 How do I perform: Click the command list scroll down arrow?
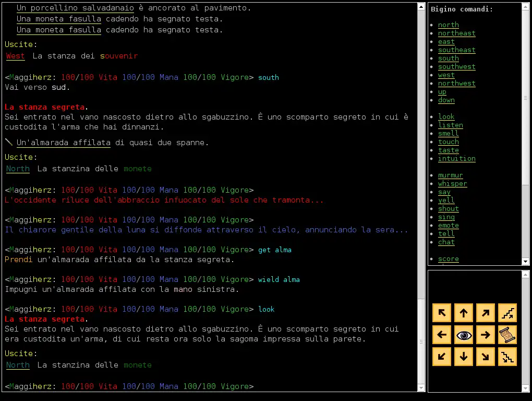click(525, 262)
